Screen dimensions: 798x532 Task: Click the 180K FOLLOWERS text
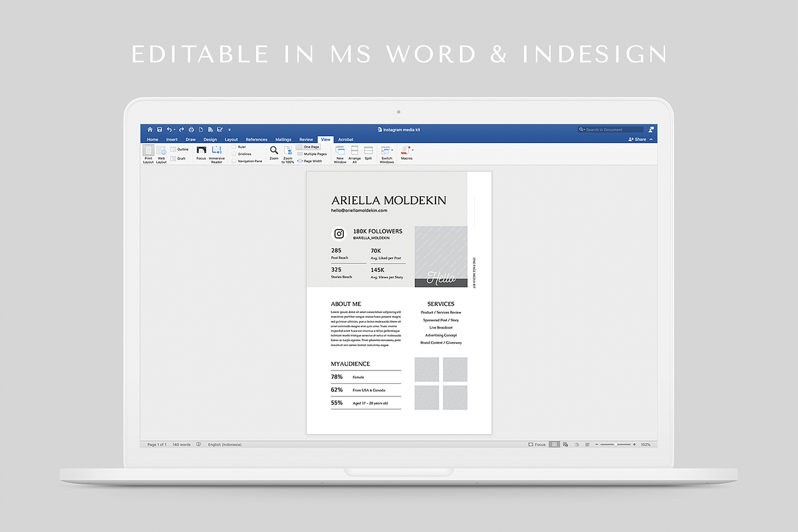(378, 231)
